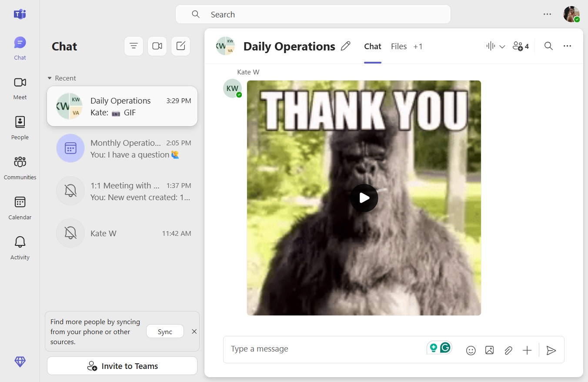Screen dimensions: 588x382
Task: Click the Kate W sender name
Action: (248, 72)
